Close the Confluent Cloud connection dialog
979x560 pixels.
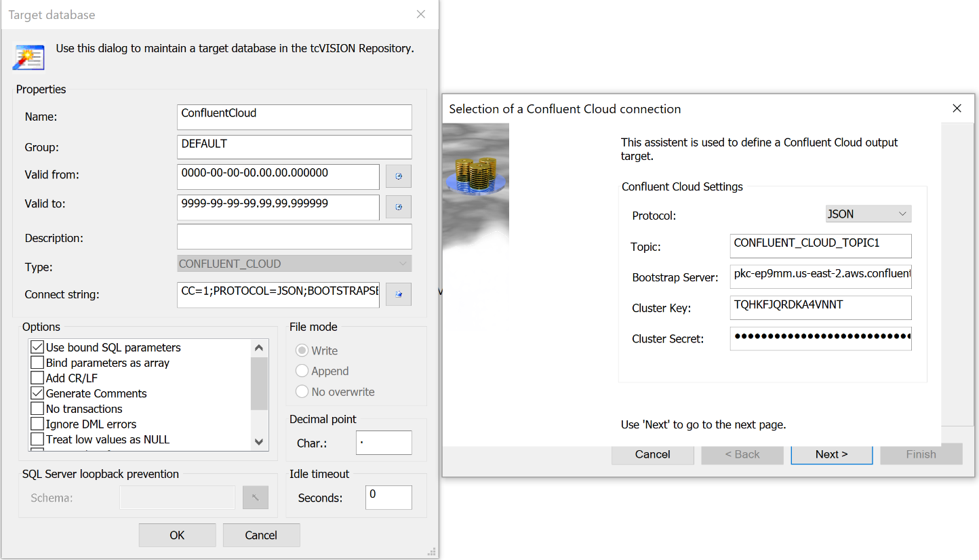tap(957, 108)
